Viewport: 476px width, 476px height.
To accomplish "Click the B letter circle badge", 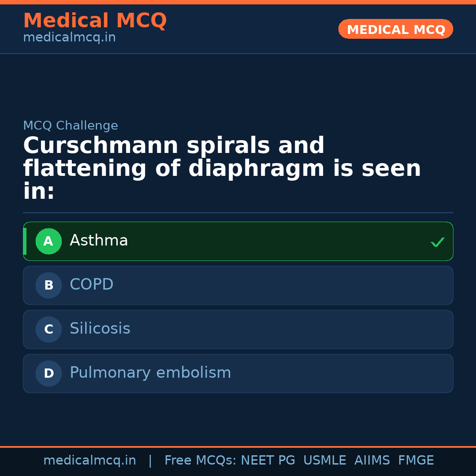I will (48, 286).
